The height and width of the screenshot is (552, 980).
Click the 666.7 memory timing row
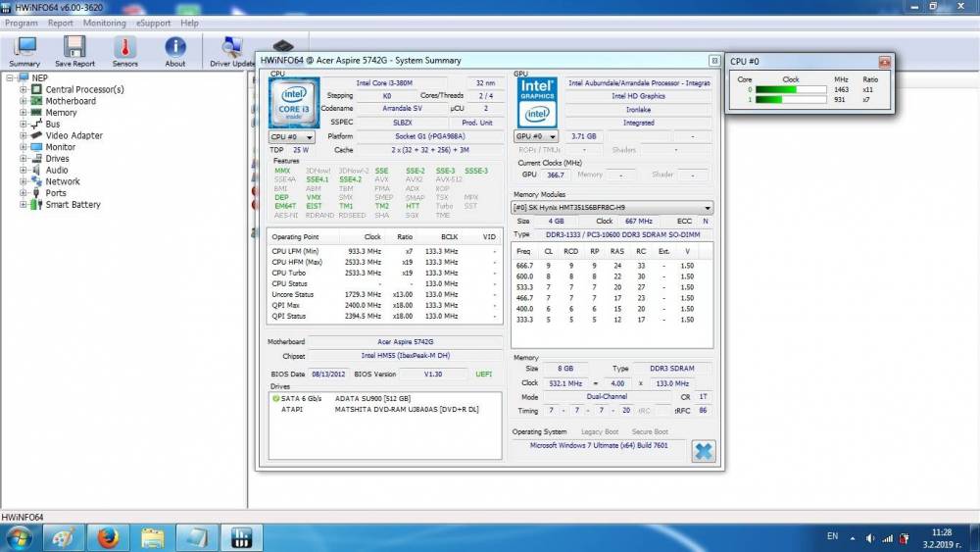point(612,266)
